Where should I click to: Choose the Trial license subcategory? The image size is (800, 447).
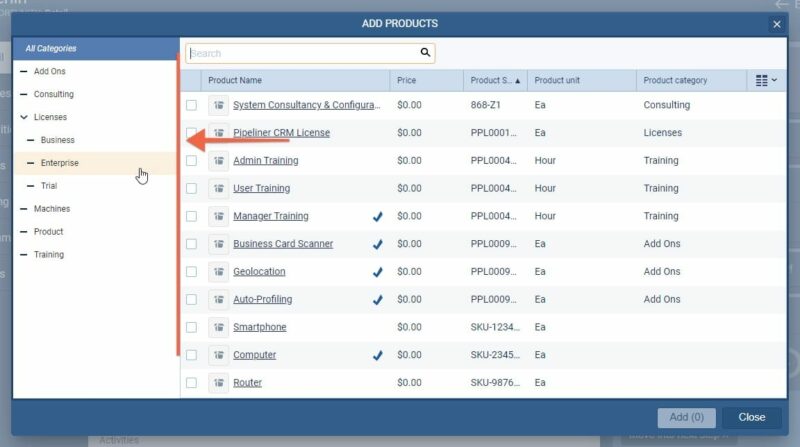pos(49,186)
